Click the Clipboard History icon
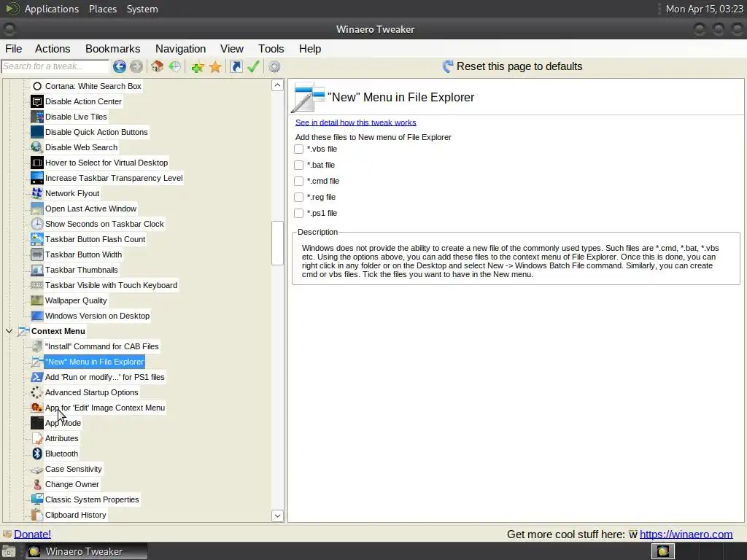The width and height of the screenshot is (747, 560). pyautogui.click(x=36, y=515)
